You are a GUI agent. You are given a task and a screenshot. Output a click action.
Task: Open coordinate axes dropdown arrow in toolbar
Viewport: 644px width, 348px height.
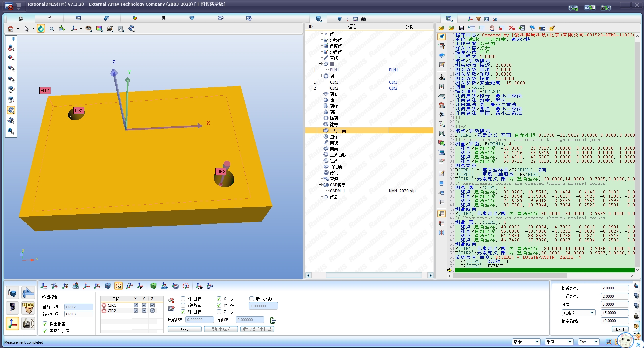[81, 29]
